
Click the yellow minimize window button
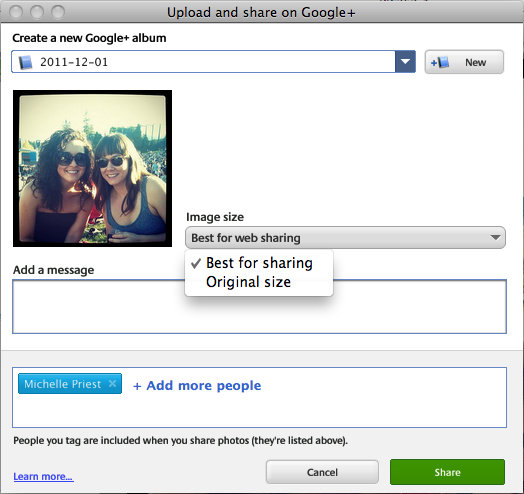pyautogui.click(x=37, y=12)
